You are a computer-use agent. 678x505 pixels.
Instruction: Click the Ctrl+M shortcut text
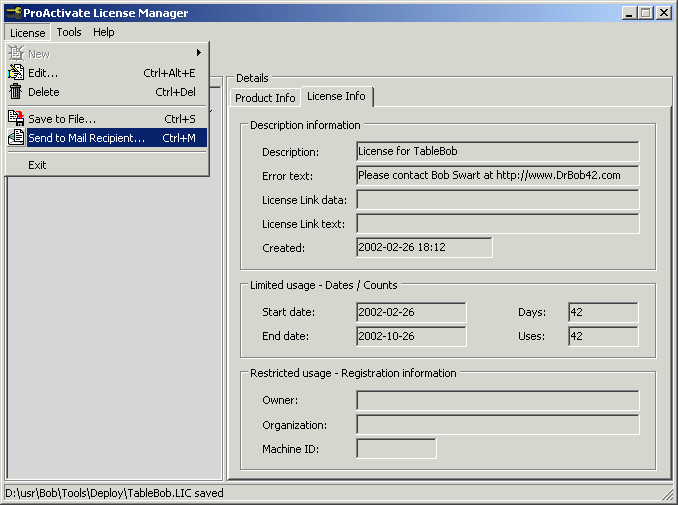tap(179, 138)
